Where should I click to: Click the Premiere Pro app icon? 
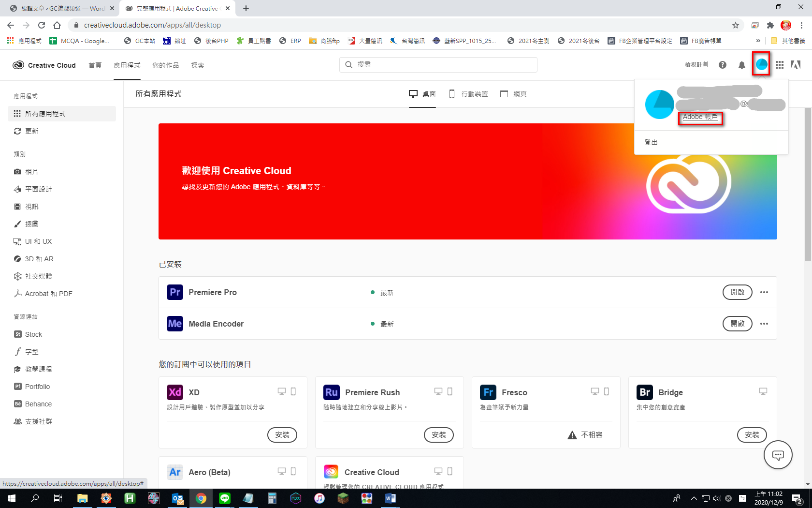coord(175,292)
